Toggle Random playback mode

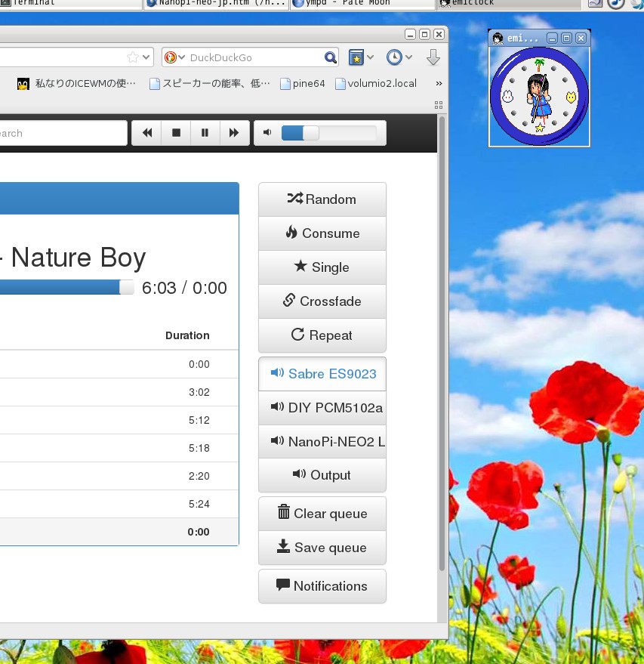coord(322,199)
